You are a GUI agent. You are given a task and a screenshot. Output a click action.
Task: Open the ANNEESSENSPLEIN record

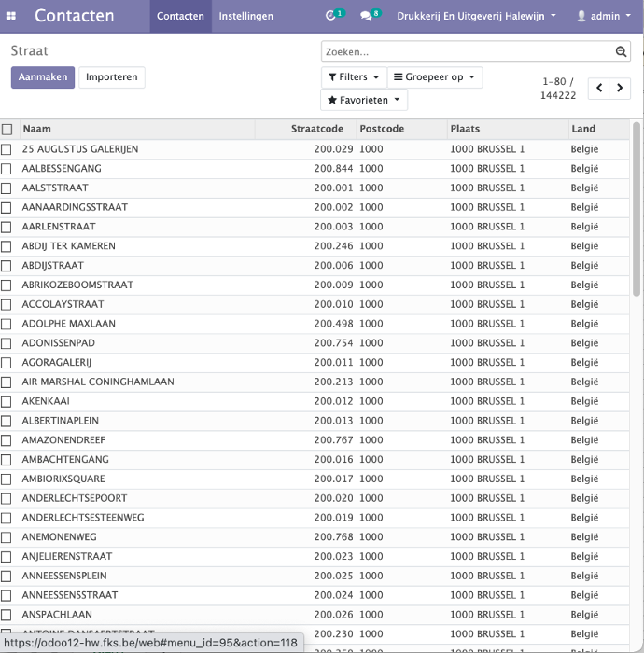point(64,576)
